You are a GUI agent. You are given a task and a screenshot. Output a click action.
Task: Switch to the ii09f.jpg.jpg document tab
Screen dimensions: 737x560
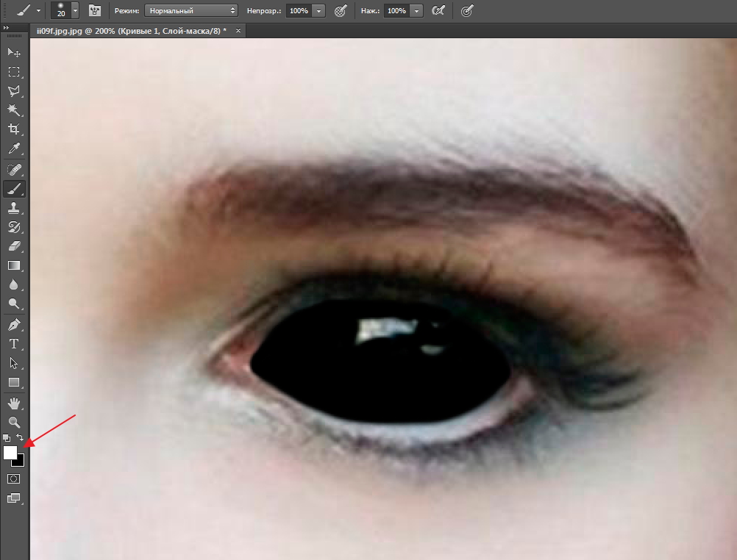coord(132,31)
